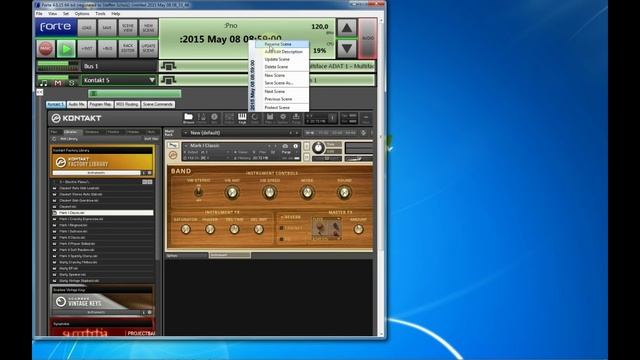Select Mark I Classic in the library list
This screenshot has width=640, height=360.
click(103, 213)
